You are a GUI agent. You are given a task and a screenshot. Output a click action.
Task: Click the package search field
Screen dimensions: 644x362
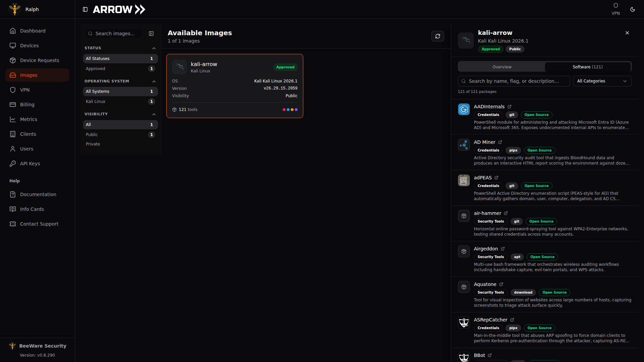click(x=514, y=81)
